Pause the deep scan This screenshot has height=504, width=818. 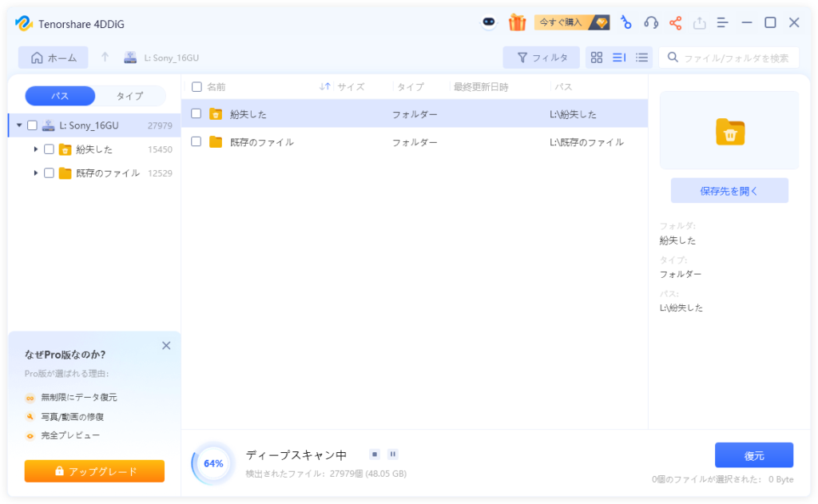click(393, 454)
